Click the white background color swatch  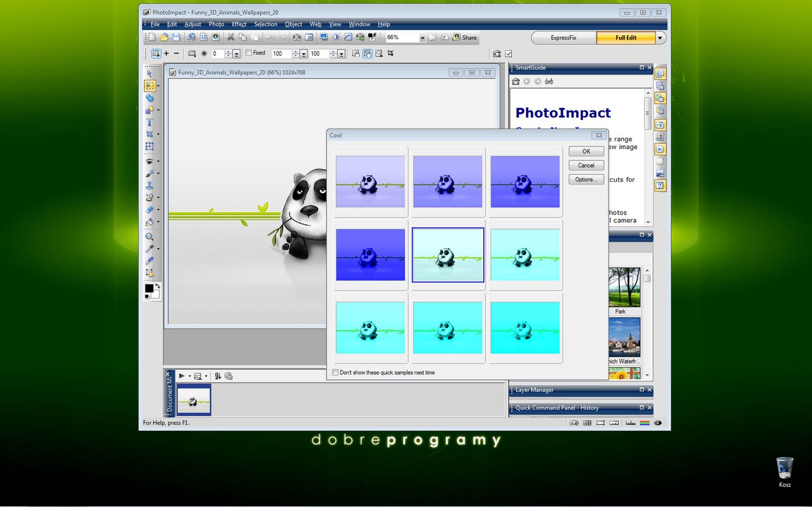coord(156,295)
